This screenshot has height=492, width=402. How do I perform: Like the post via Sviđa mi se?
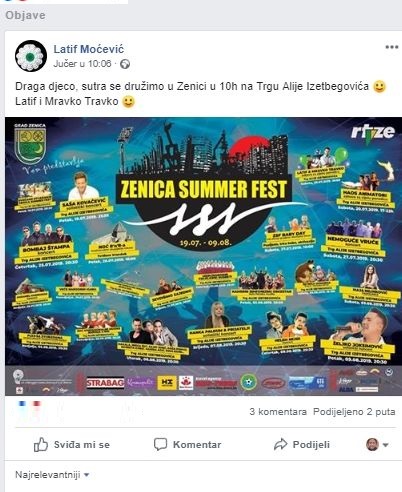[72, 444]
